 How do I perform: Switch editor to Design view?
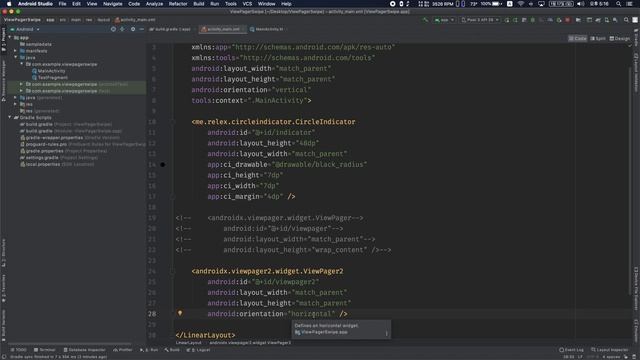[620, 38]
